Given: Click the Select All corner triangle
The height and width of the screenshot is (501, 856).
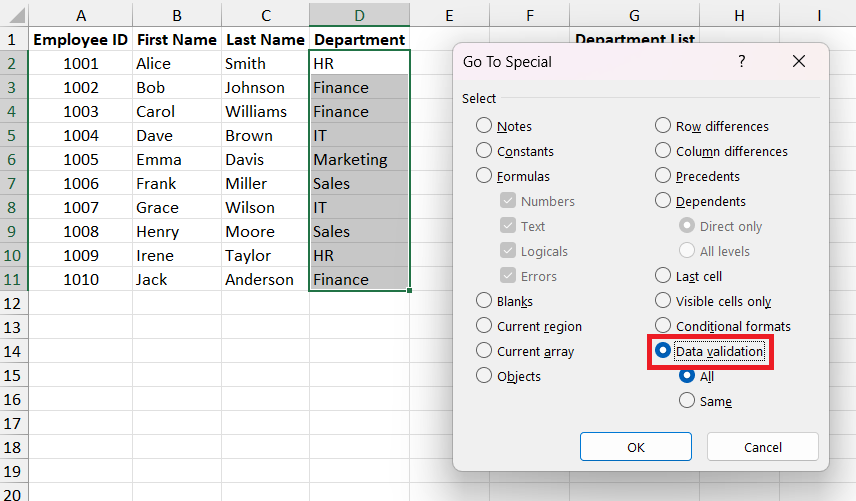Looking at the screenshot, I should click(15, 14).
